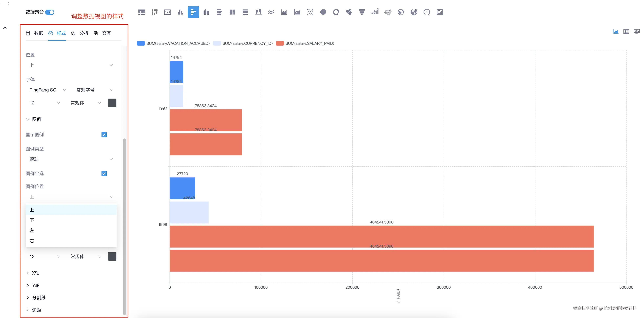The image size is (644, 318).
Task: Select the gauge chart icon
Action: point(427,12)
